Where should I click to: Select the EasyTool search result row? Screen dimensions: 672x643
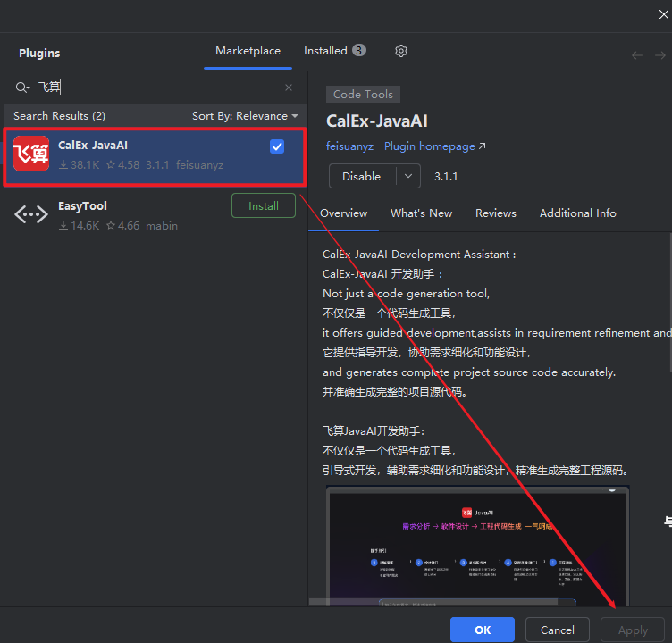tap(155, 214)
